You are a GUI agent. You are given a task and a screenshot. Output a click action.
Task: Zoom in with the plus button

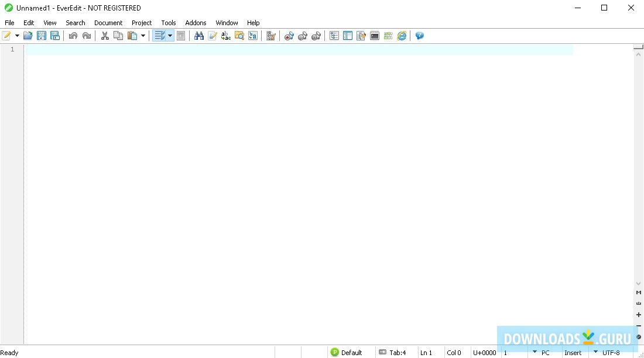click(639, 315)
